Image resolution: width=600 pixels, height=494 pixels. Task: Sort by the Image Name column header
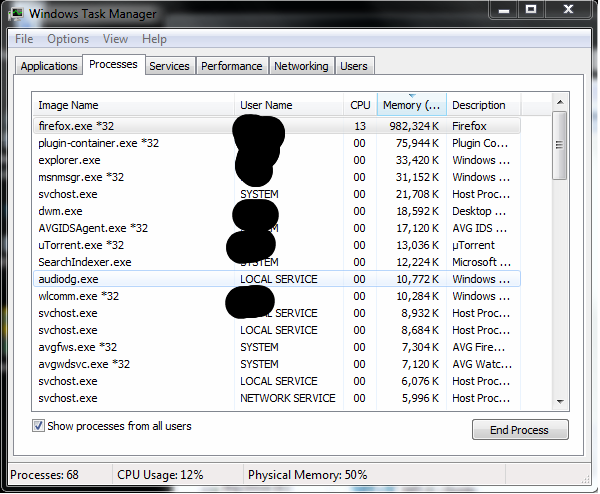68,105
